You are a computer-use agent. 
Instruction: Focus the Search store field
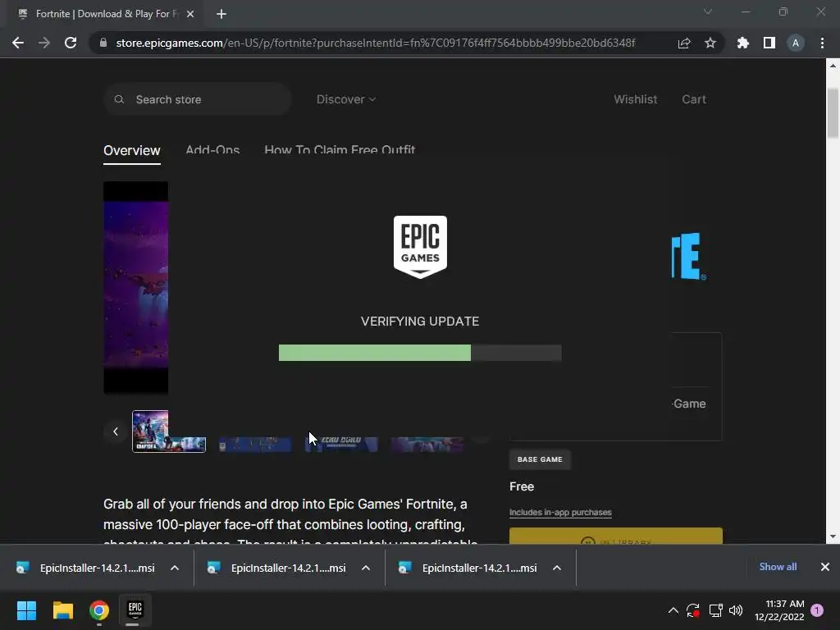tap(198, 99)
